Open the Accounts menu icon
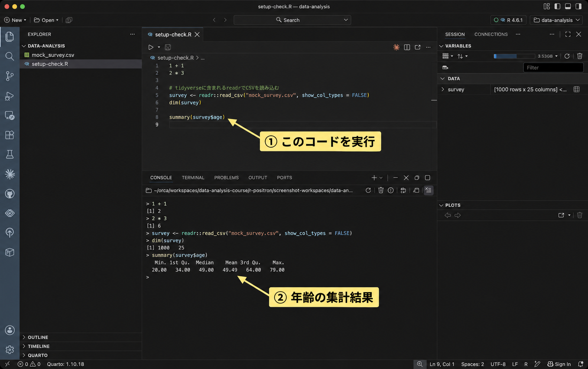The width and height of the screenshot is (588, 369). 10,330
